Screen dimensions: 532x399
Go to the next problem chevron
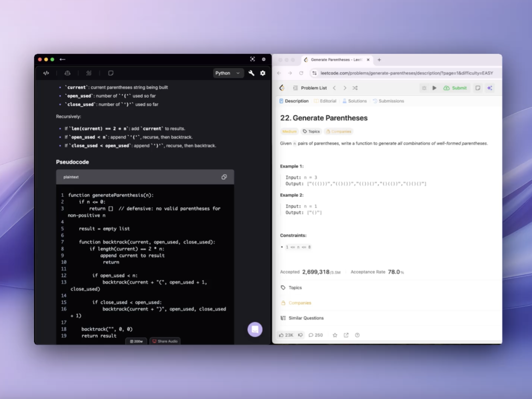tap(345, 88)
